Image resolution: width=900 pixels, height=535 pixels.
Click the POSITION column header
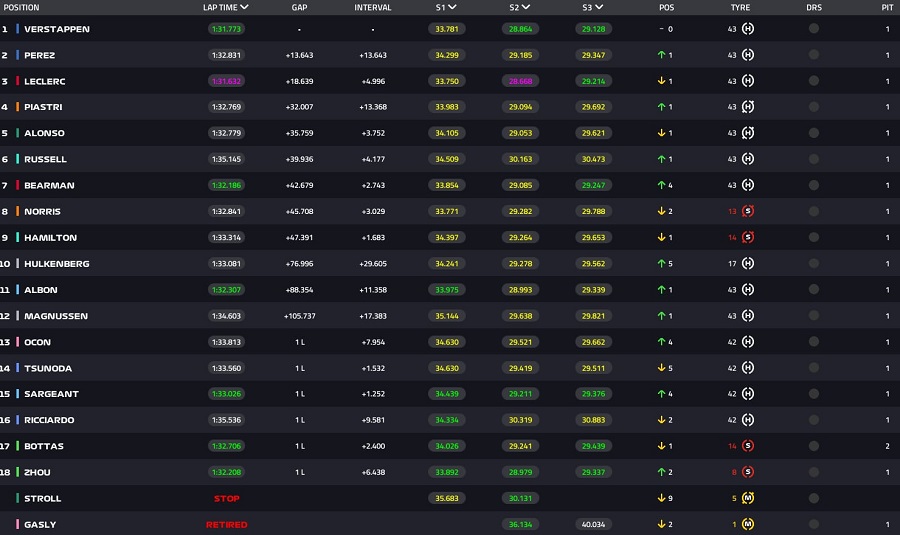pos(21,7)
